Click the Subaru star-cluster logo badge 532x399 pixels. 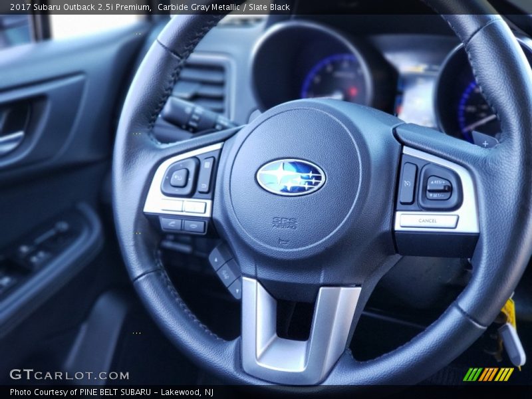point(291,177)
